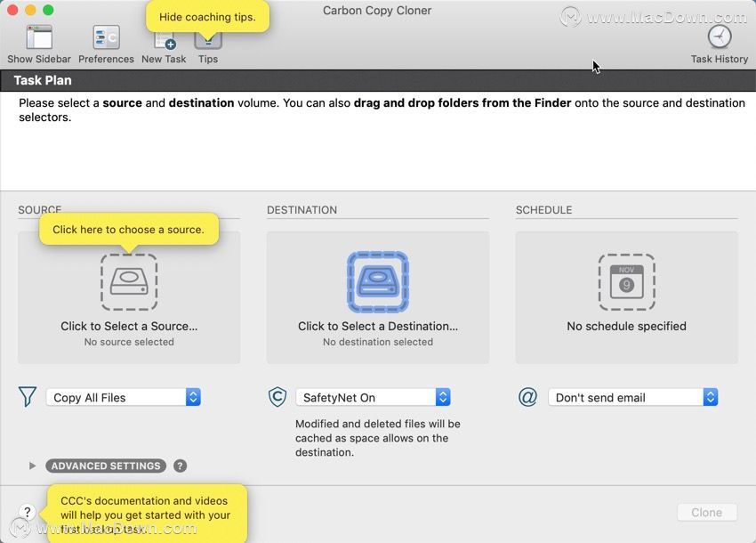
Task: Click 'Modified and deleted files' SafetyNet description
Action: 377,438
